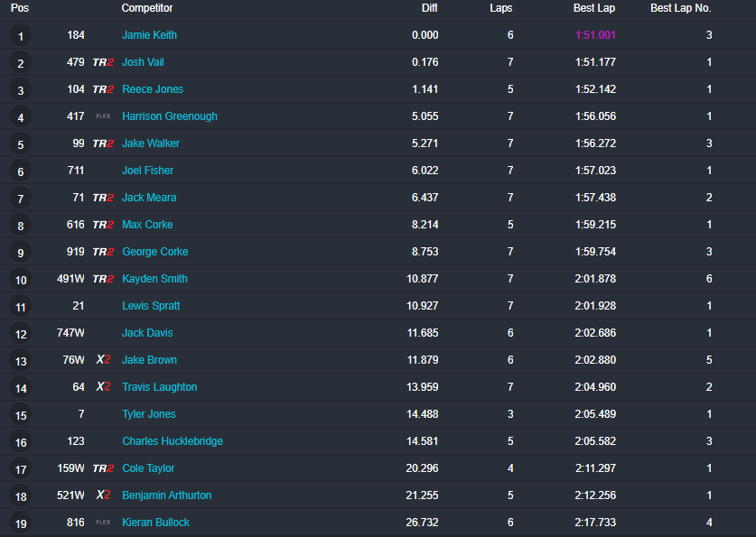Viewport: 756px width, 537px height.
Task: Click the FLEX icon beside Kieran Bullock
Action: point(103,522)
